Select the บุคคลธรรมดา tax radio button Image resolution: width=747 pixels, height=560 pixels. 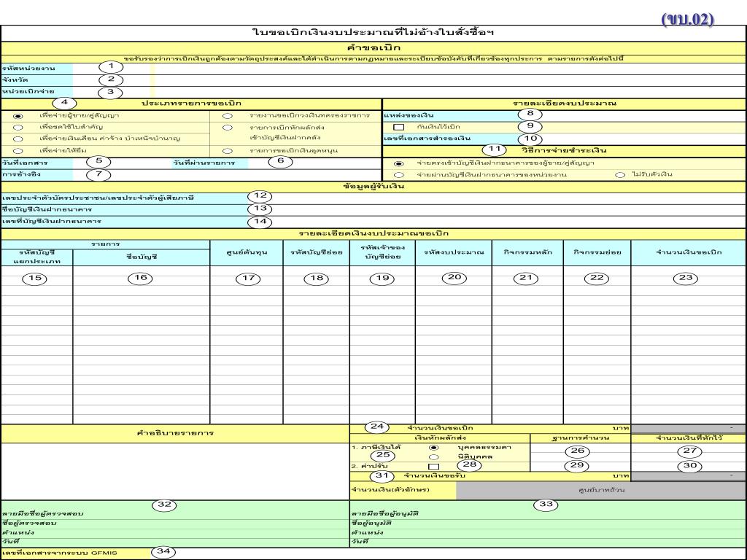(x=433, y=448)
